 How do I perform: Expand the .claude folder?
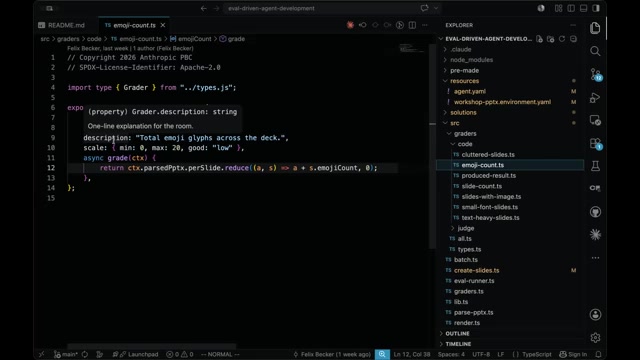pyautogui.click(x=461, y=49)
